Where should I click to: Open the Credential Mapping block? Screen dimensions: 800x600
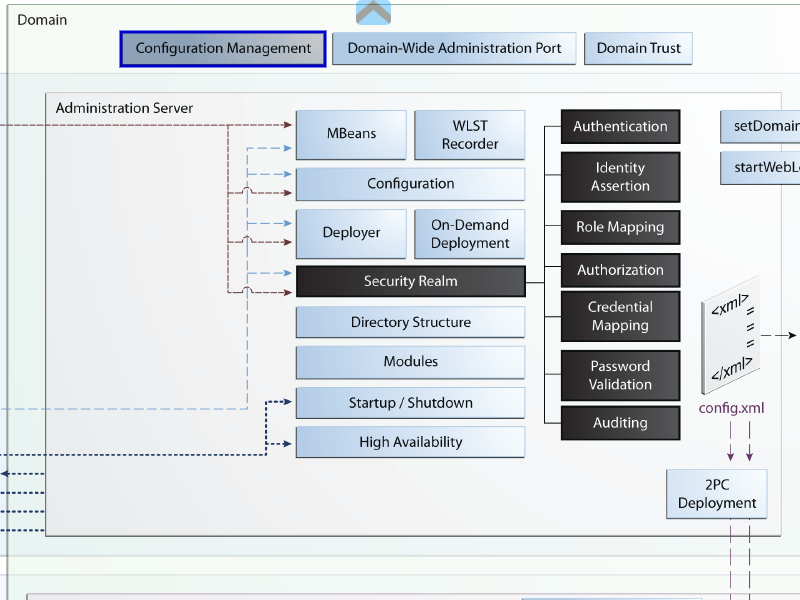point(620,316)
